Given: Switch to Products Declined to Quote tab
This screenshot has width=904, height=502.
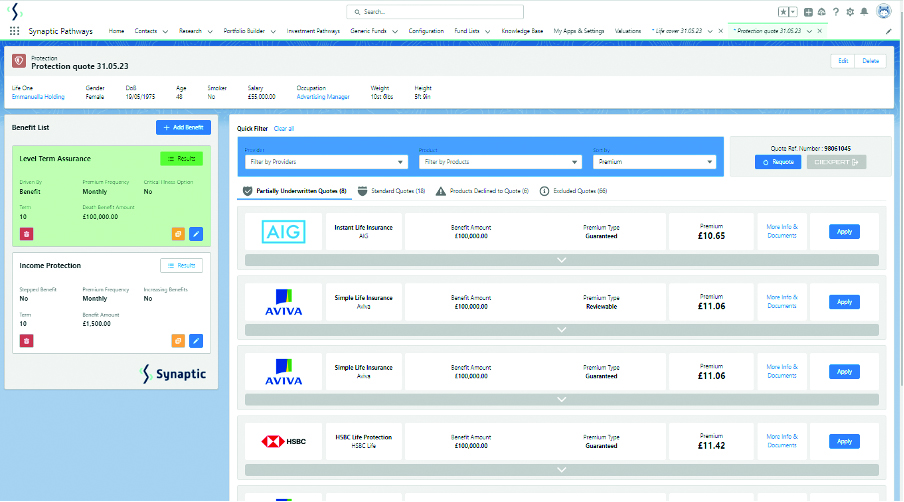Looking at the screenshot, I should click(x=482, y=191).
